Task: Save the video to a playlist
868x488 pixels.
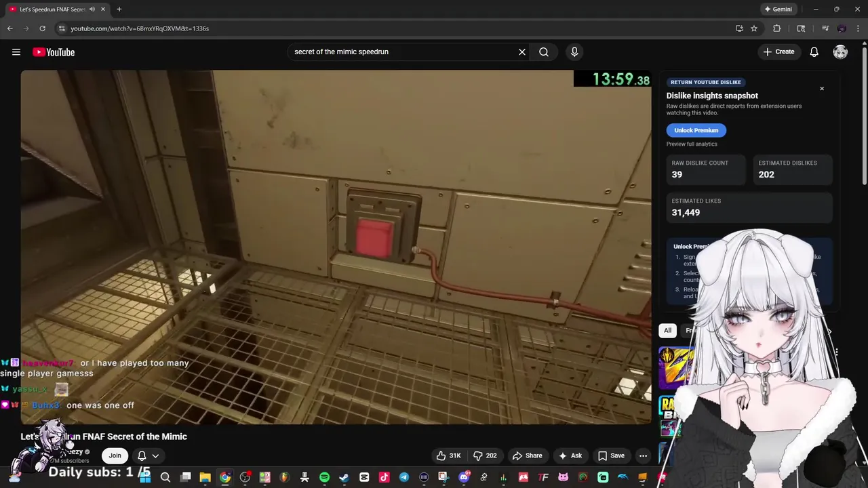Action: coord(611,455)
